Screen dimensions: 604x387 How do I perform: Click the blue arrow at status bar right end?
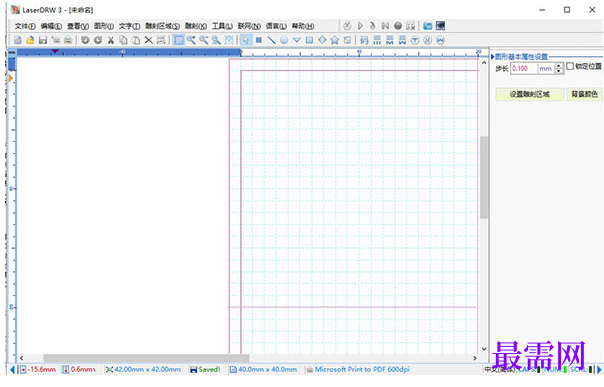pyautogui.click(x=599, y=370)
